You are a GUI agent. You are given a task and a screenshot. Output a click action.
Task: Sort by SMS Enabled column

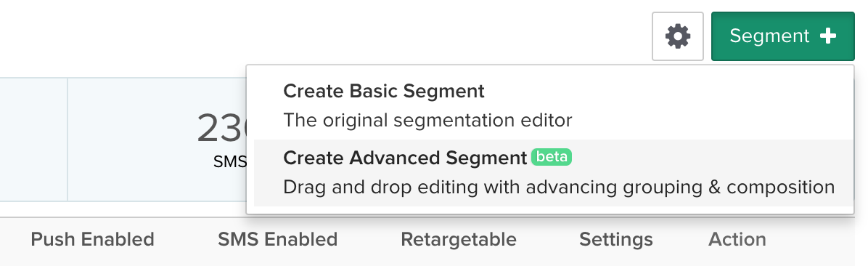277,239
